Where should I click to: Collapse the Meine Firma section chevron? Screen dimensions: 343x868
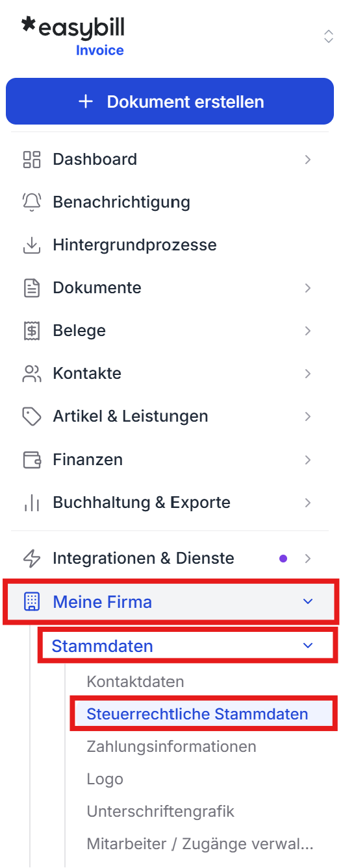click(308, 602)
